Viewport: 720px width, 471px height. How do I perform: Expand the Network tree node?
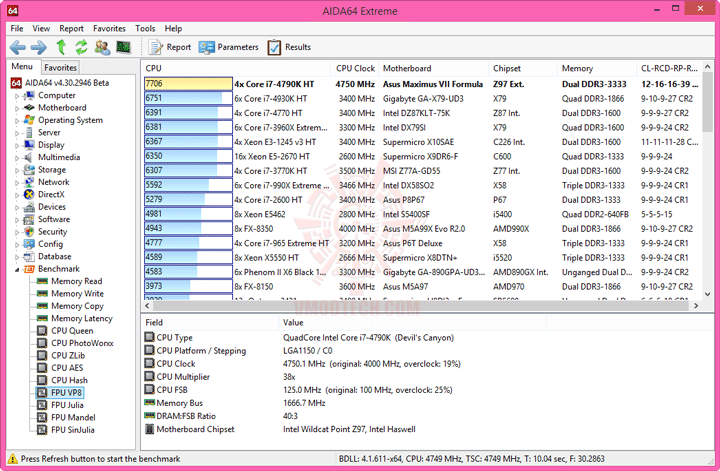click(17, 183)
